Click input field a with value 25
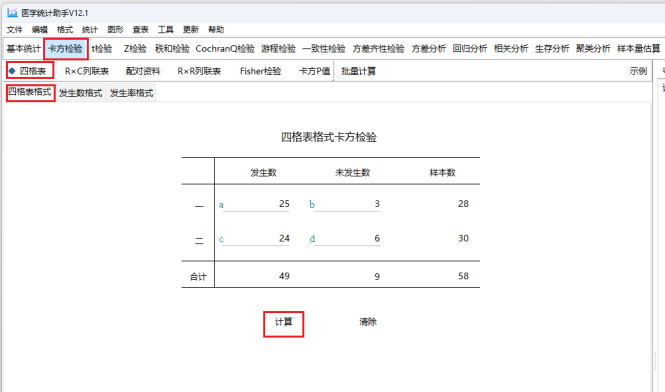 click(x=256, y=204)
